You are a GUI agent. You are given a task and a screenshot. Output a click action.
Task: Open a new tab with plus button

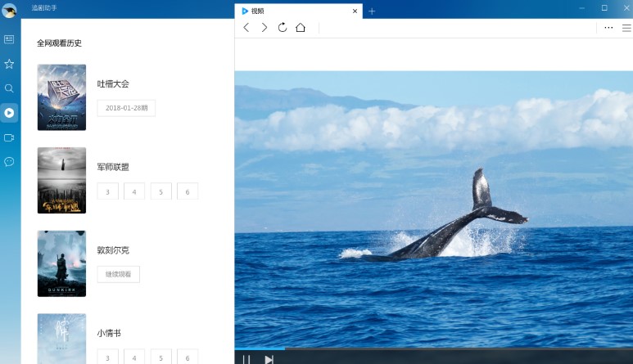click(x=372, y=11)
